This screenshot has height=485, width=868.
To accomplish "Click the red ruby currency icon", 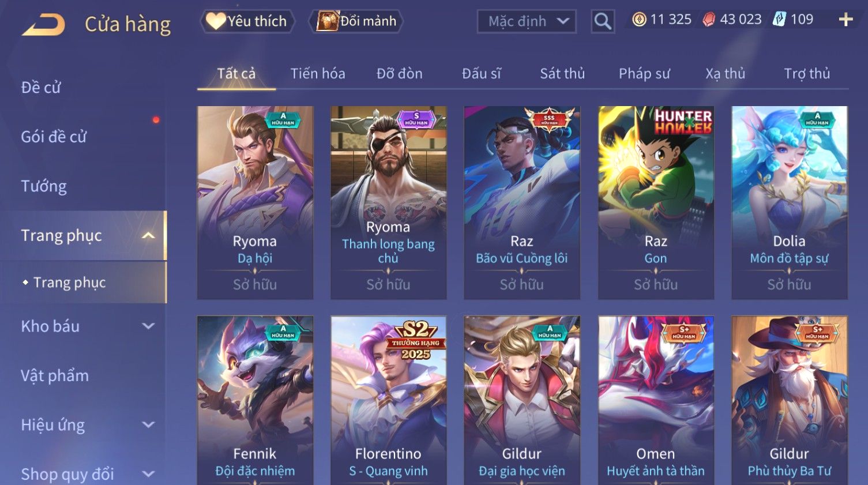I will coord(709,20).
